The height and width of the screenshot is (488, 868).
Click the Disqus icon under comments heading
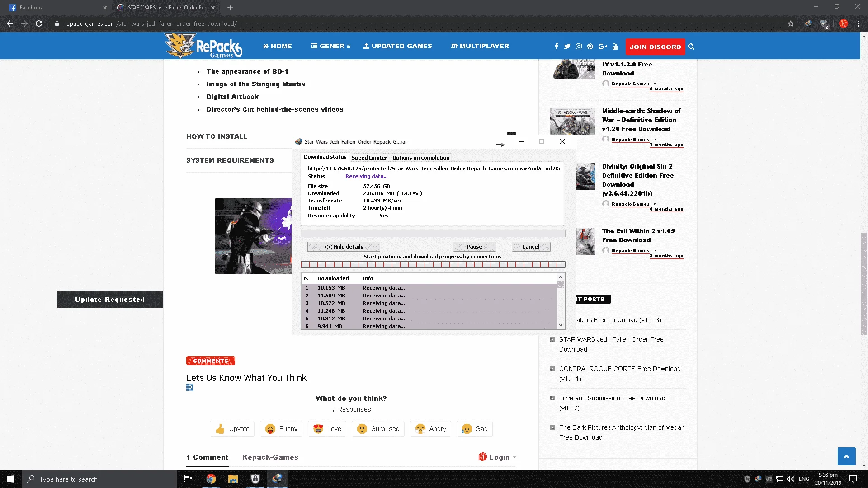190,387
